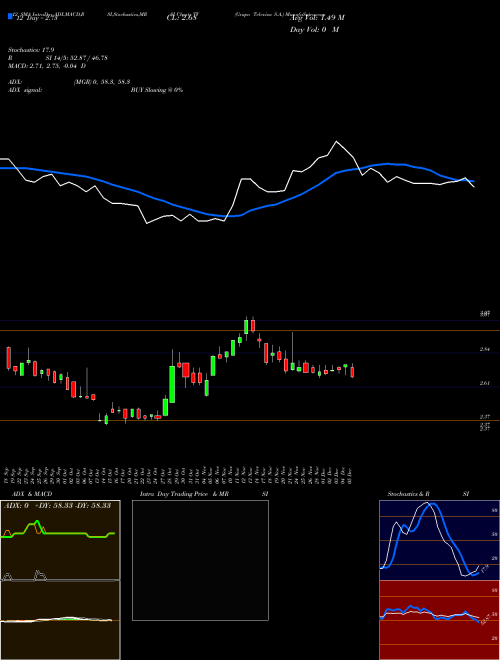Open the empty Intra Day Trading Price panel
Viewport: 500px width, 660px height.
pyautogui.click(x=200, y=560)
